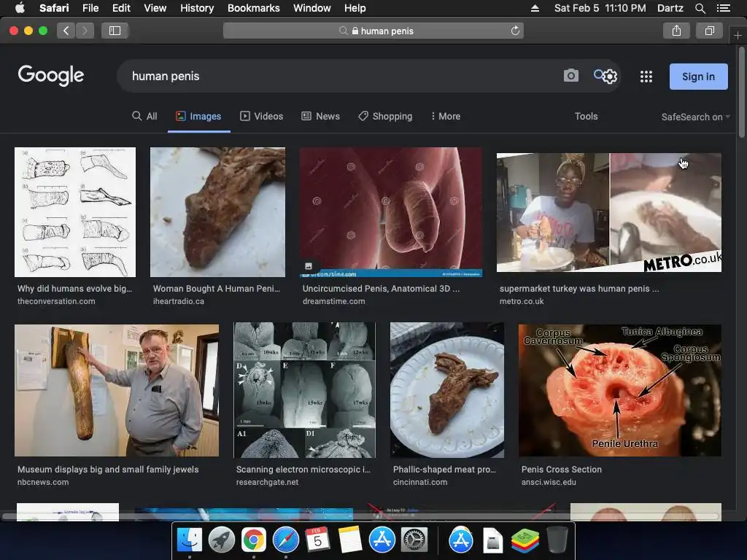747x560 pixels.
Task: Open System Preferences from the Dock
Action: click(x=414, y=540)
